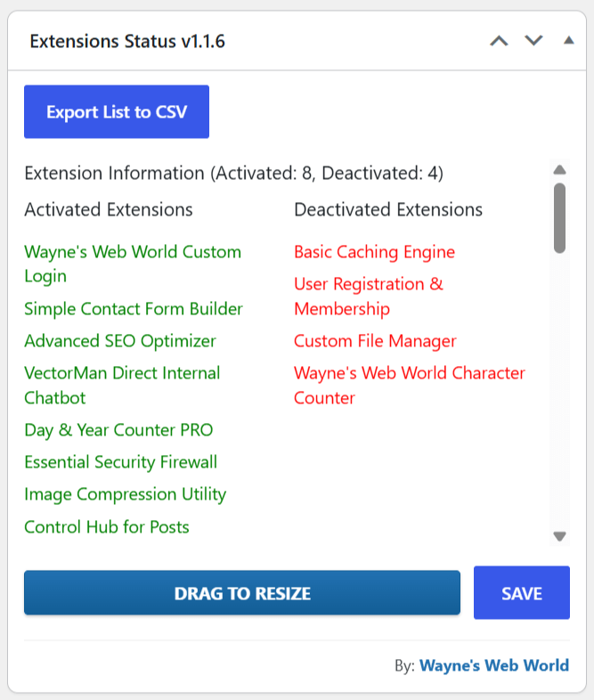The width and height of the screenshot is (594, 700).
Task: Select User Registration & Membership entry
Action: (369, 297)
